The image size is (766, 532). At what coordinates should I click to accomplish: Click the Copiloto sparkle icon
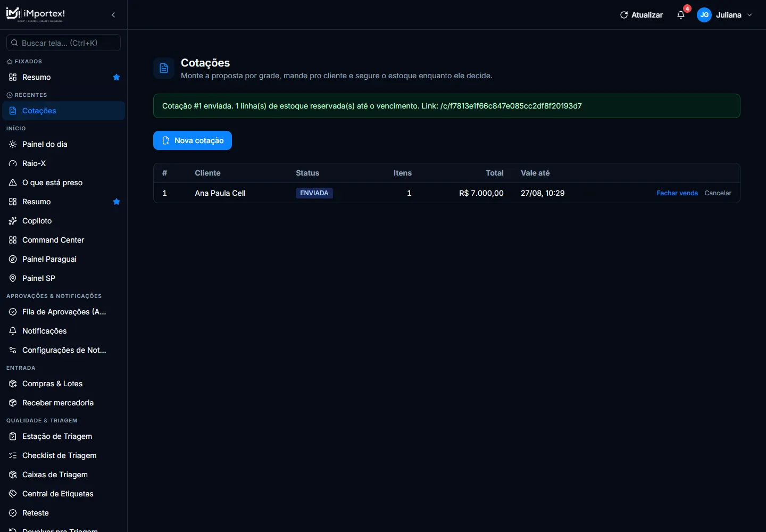(13, 221)
